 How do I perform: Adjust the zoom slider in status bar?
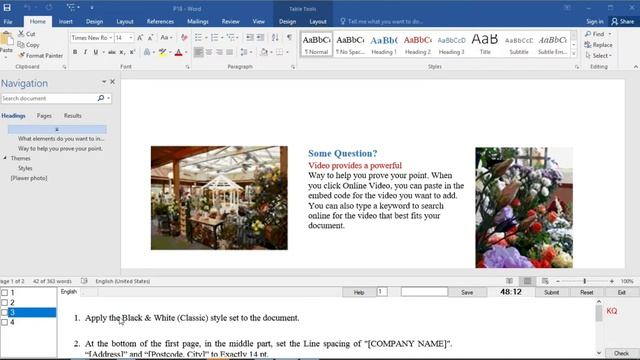tap(584, 281)
